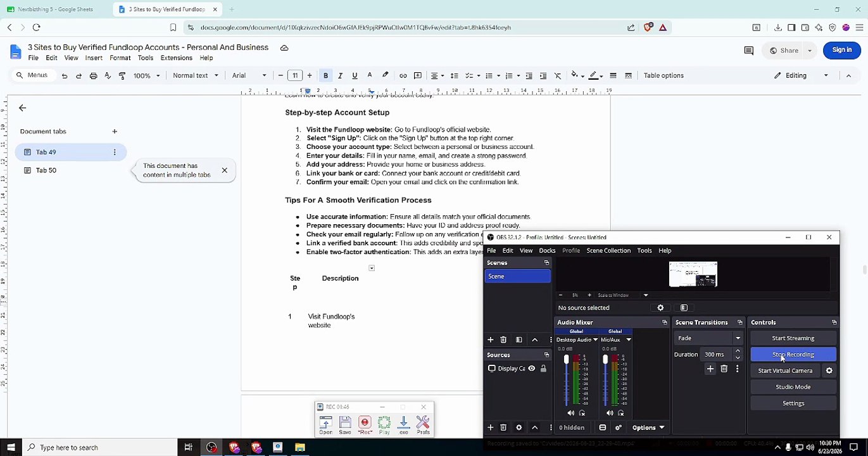Open advanced audio properties gear in mixer
This screenshot has width=868, height=456.
(x=619, y=427)
